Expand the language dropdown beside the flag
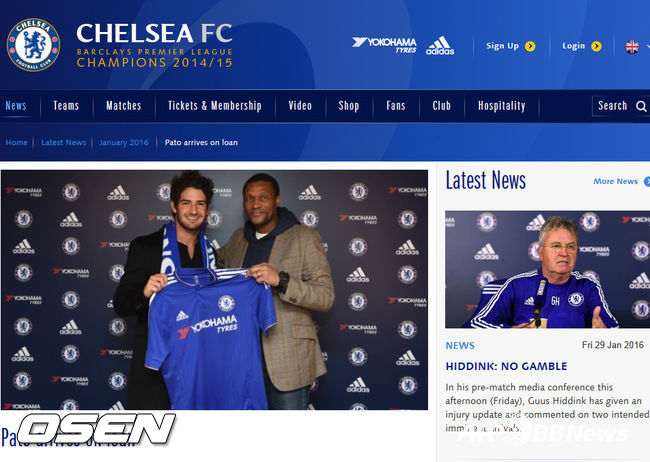 pyautogui.click(x=648, y=46)
